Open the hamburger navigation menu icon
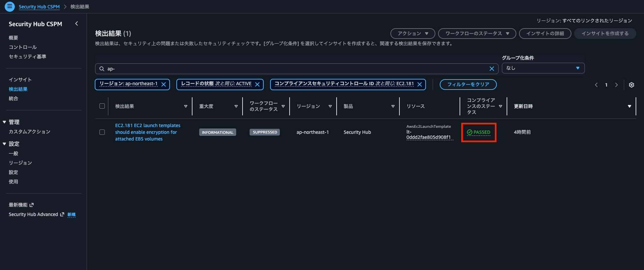 tap(10, 6)
